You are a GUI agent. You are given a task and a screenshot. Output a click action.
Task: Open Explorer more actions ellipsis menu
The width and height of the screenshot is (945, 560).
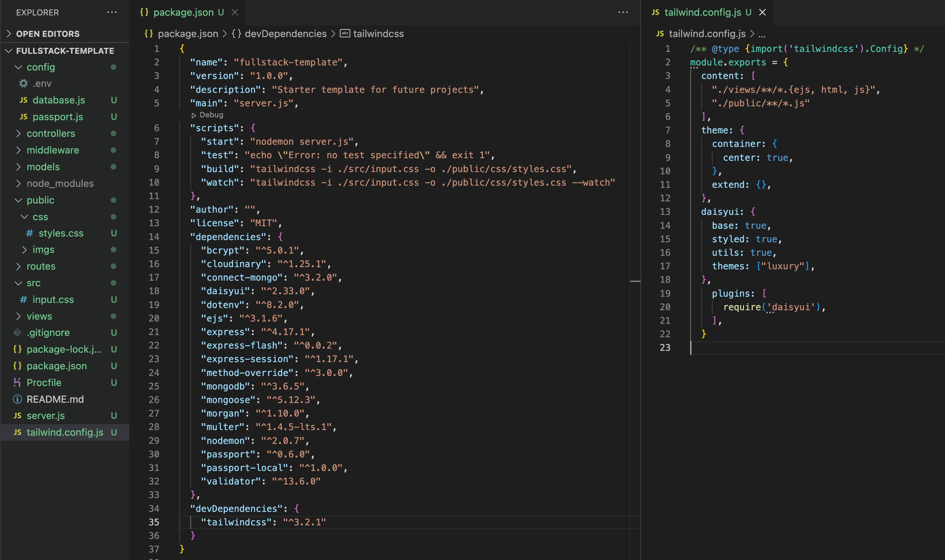click(x=112, y=13)
